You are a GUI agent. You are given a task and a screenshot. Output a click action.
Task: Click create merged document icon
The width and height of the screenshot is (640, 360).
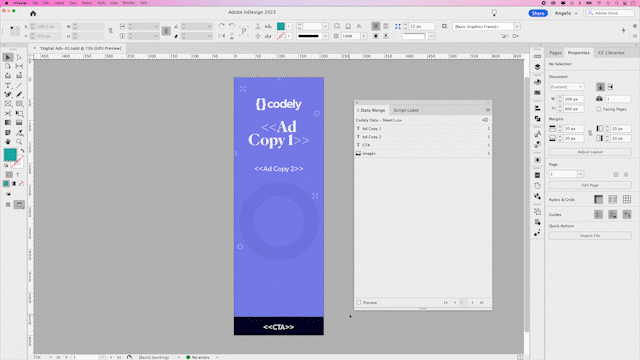coord(485,120)
